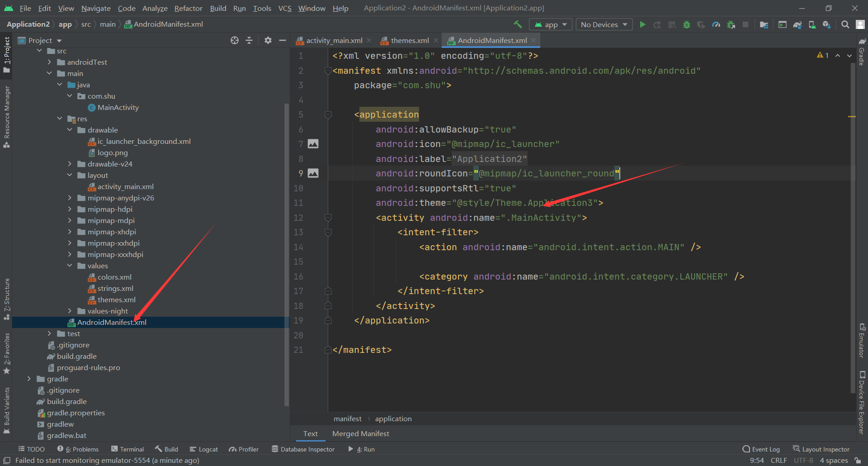The image size is (868, 466).
Task: Switch to activity_main.xml tab
Action: point(334,40)
